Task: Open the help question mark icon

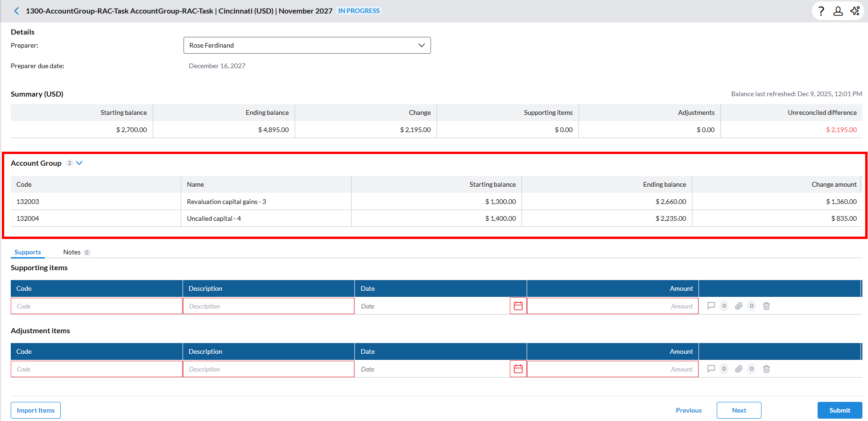Action: 821,11
